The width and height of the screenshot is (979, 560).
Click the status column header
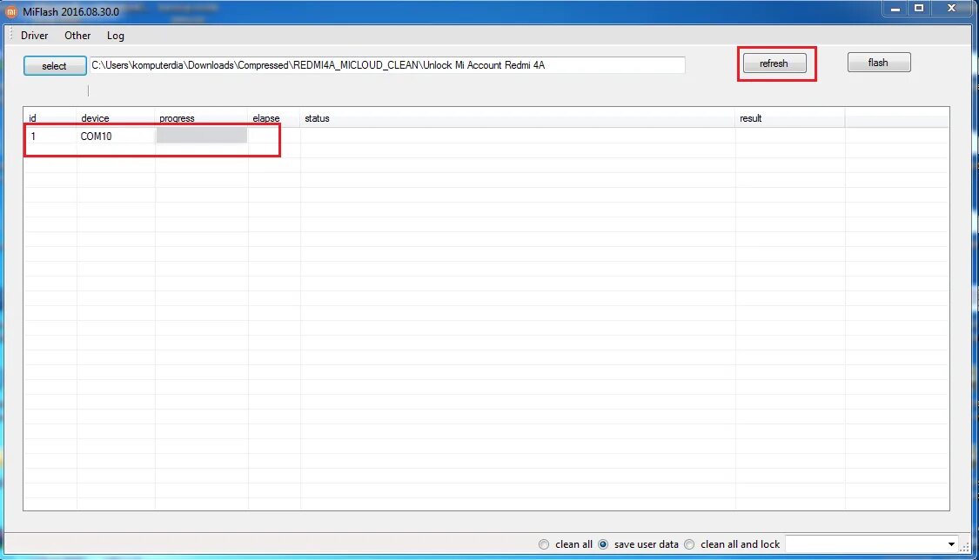(x=316, y=117)
